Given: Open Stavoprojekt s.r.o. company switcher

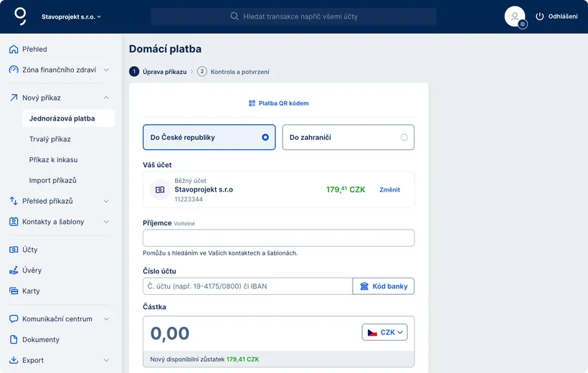Looking at the screenshot, I should pyautogui.click(x=71, y=16).
